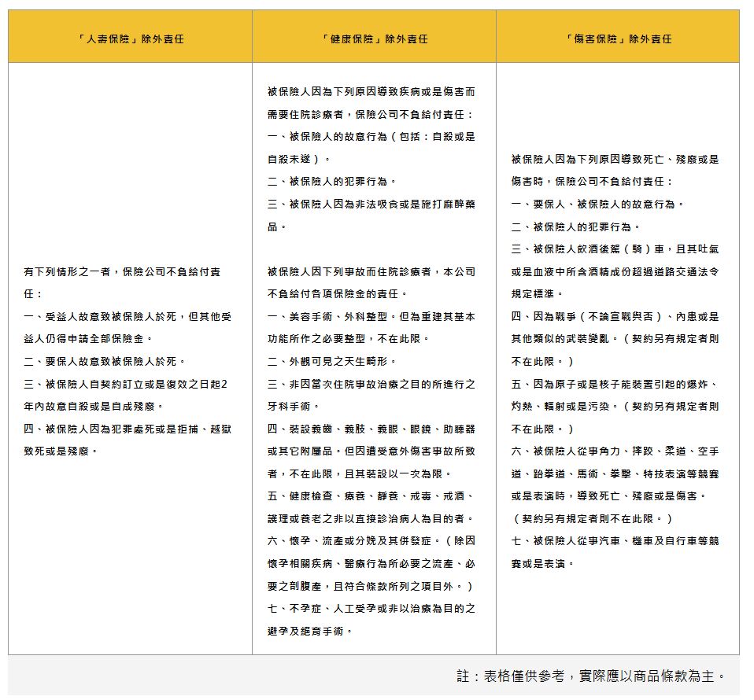Viewport: 754px width, 700px height.
Task: Click the「傷害保險」除外責任 column header
Action: click(619, 39)
